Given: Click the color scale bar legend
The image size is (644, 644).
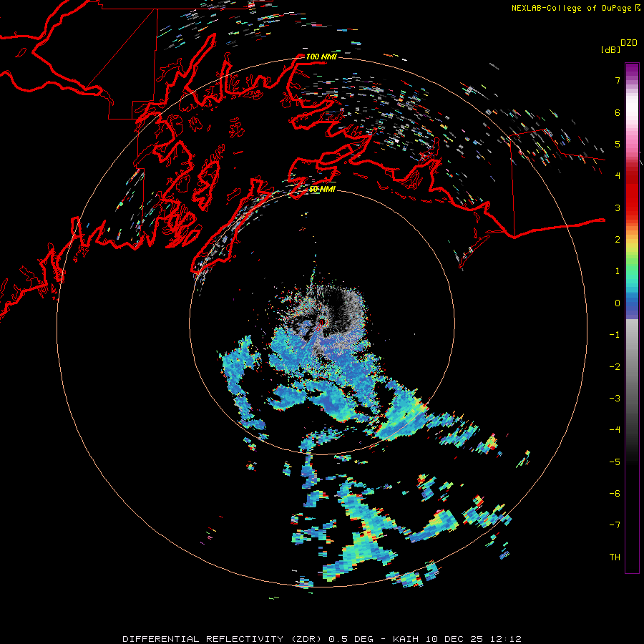Looking at the screenshot, I should (632, 318).
